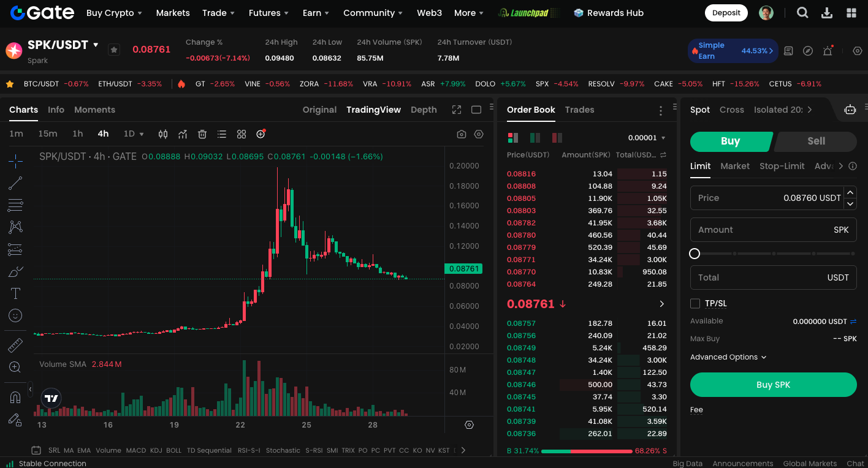Viewport: 868px width, 468px height.
Task: Open the 1D timeframe dropdown arrow
Action: 142,134
